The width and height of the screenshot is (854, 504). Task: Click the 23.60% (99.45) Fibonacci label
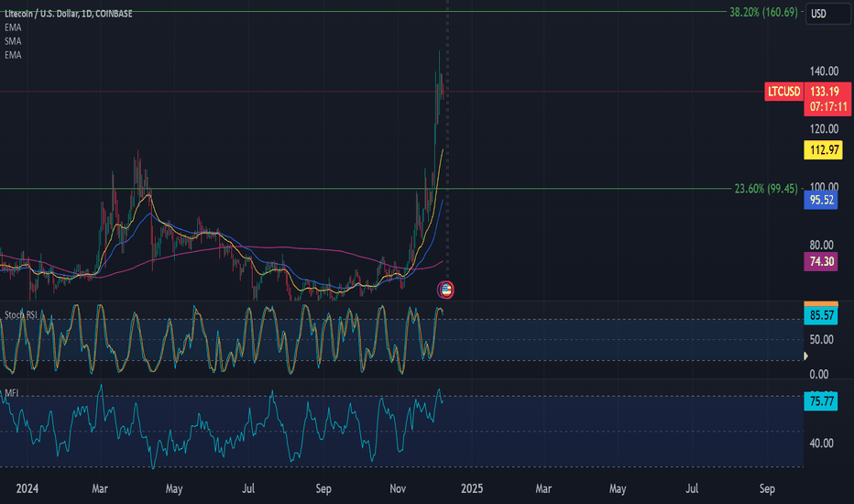point(766,189)
